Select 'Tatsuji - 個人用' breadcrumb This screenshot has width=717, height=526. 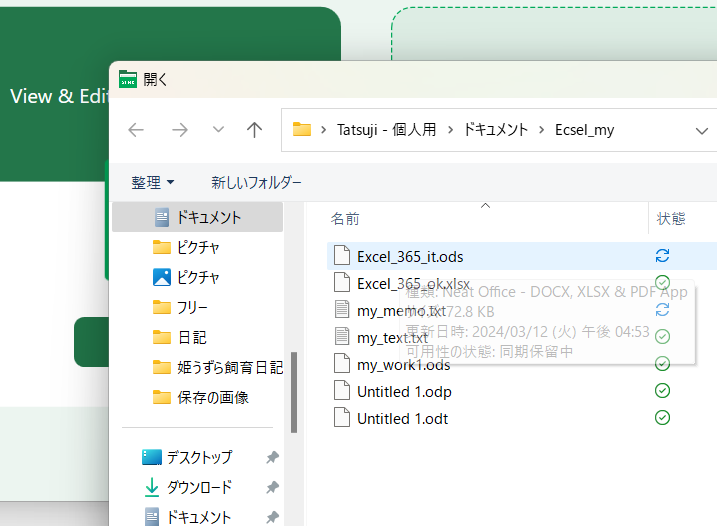point(386,130)
